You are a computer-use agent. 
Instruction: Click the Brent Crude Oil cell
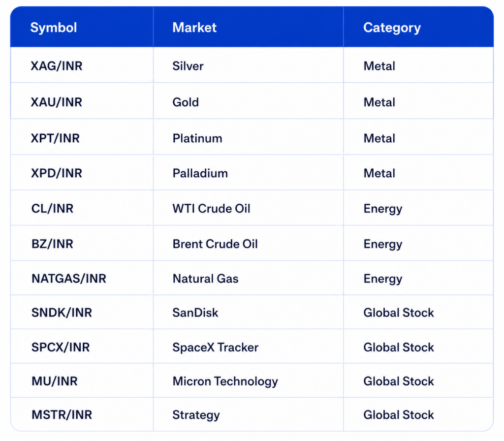point(215,244)
